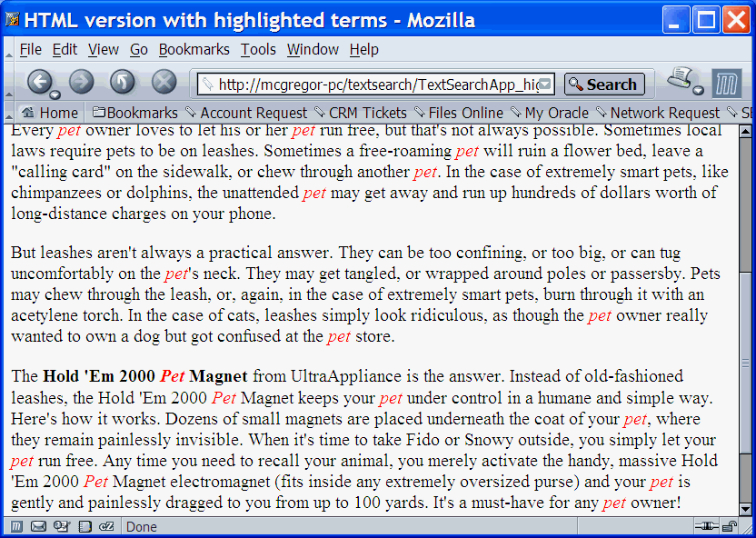This screenshot has height=538, width=756.
Task: Launch ChatZilla from the status bar
Action: 107,526
